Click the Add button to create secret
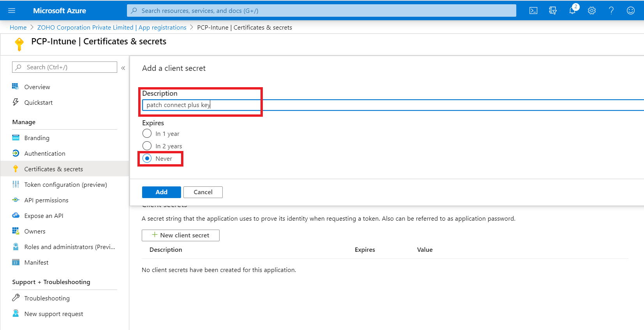 [162, 192]
